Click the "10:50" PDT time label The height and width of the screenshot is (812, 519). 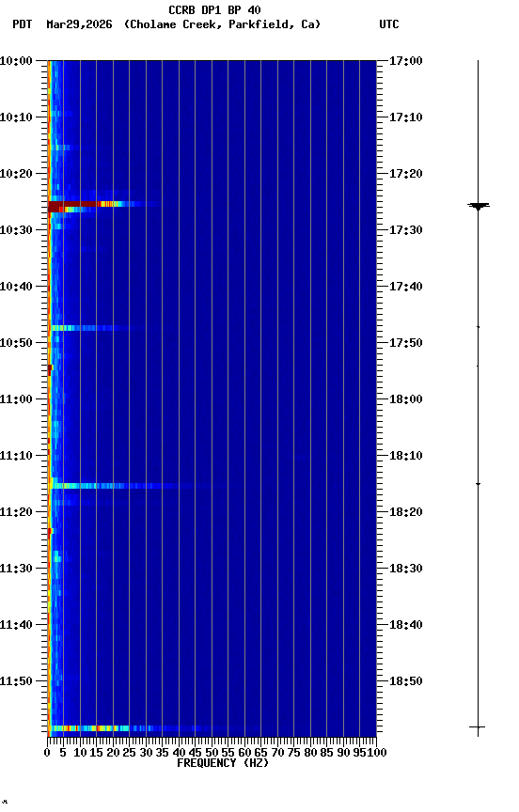click(x=16, y=343)
